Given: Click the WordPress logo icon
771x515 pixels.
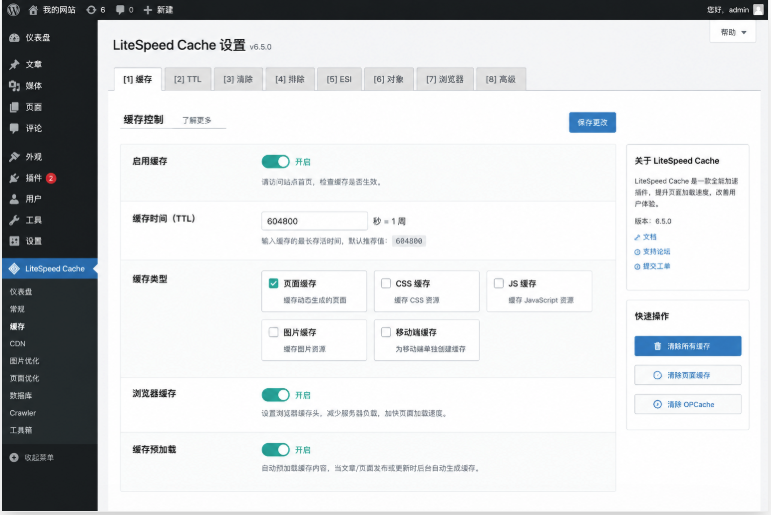Looking at the screenshot, I should tap(13, 9).
